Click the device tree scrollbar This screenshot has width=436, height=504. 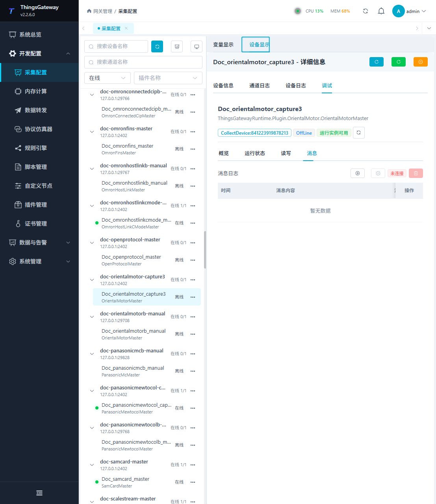click(205, 250)
